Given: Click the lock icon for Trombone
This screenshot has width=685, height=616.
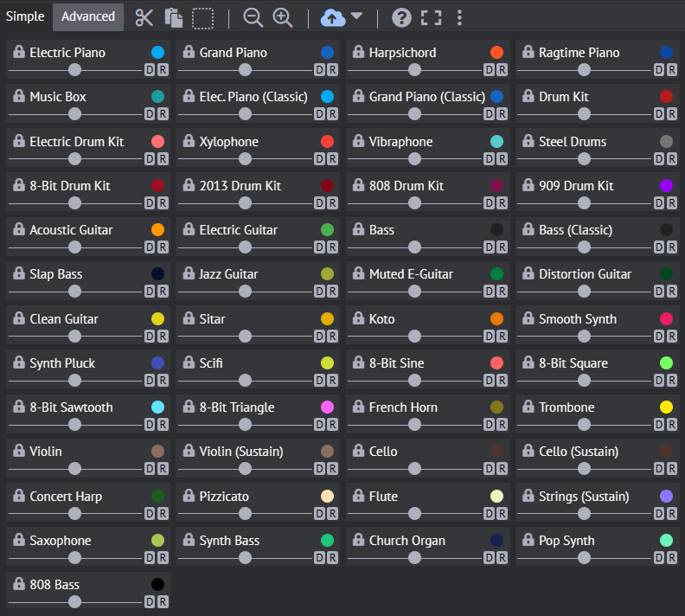Looking at the screenshot, I should [528, 407].
